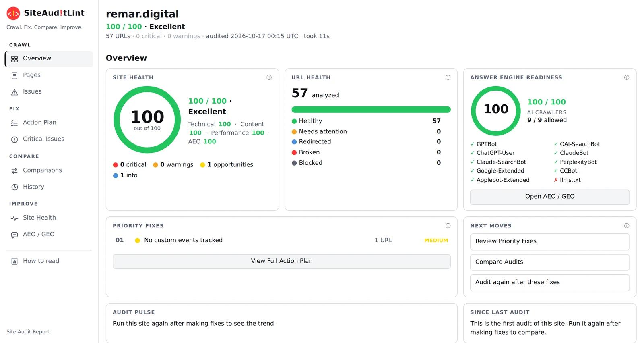Click the ChatGPT-User crawler entry

click(493, 153)
